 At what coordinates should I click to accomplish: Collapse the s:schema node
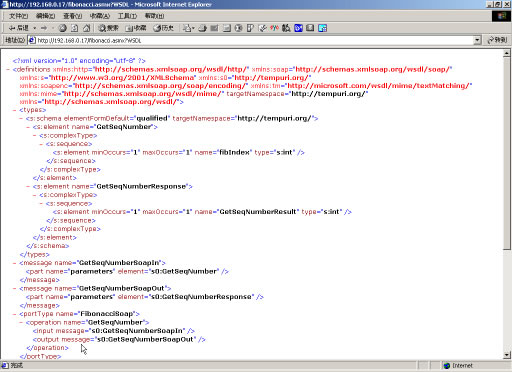pyautogui.click(x=21, y=118)
